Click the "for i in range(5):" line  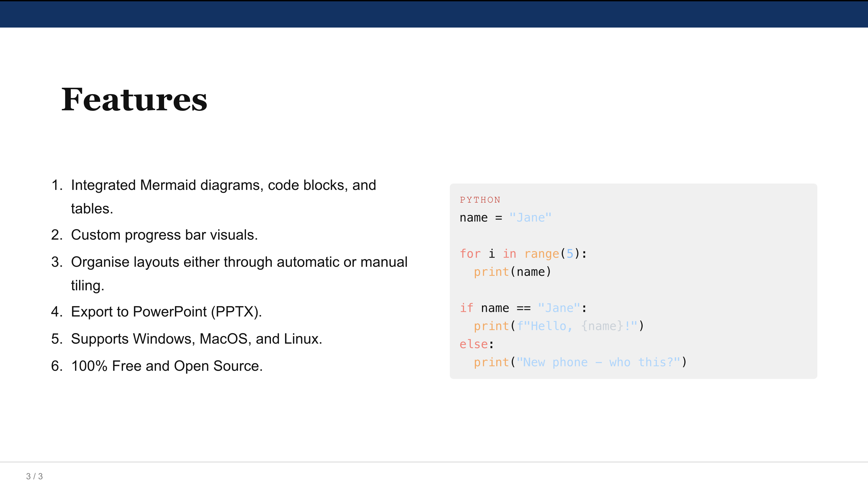[523, 254]
